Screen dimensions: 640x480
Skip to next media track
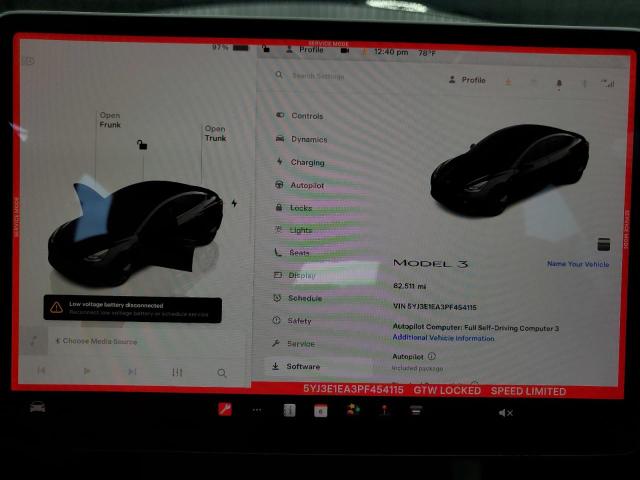pyautogui.click(x=132, y=371)
